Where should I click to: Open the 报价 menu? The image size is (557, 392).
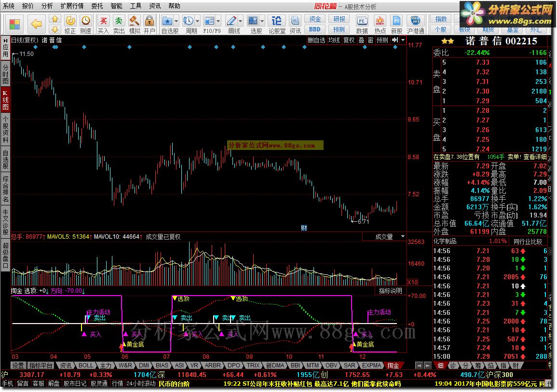click(27, 6)
